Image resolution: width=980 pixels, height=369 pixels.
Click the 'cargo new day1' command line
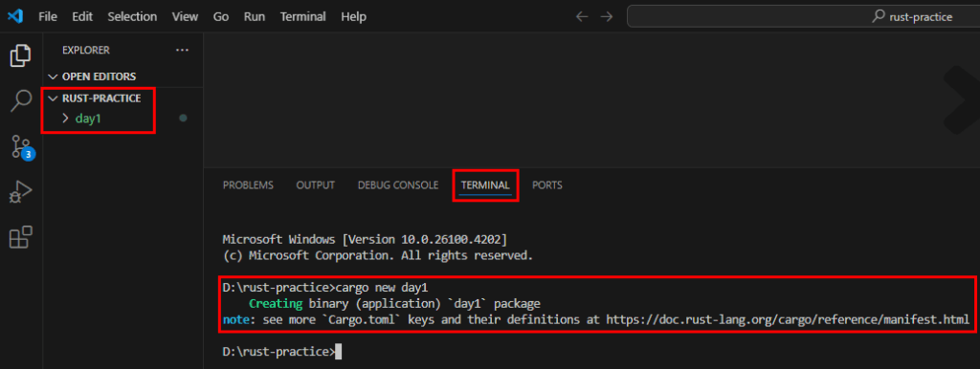coord(325,287)
